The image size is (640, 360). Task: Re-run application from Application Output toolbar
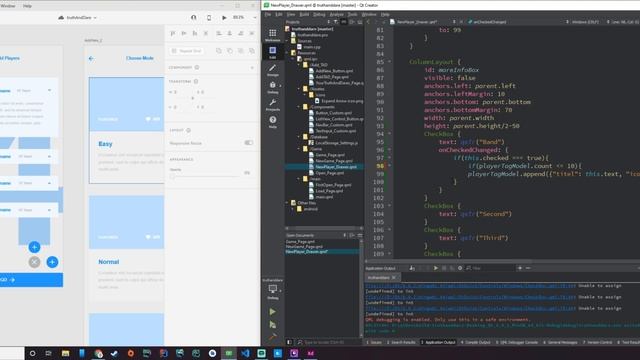click(x=436, y=268)
